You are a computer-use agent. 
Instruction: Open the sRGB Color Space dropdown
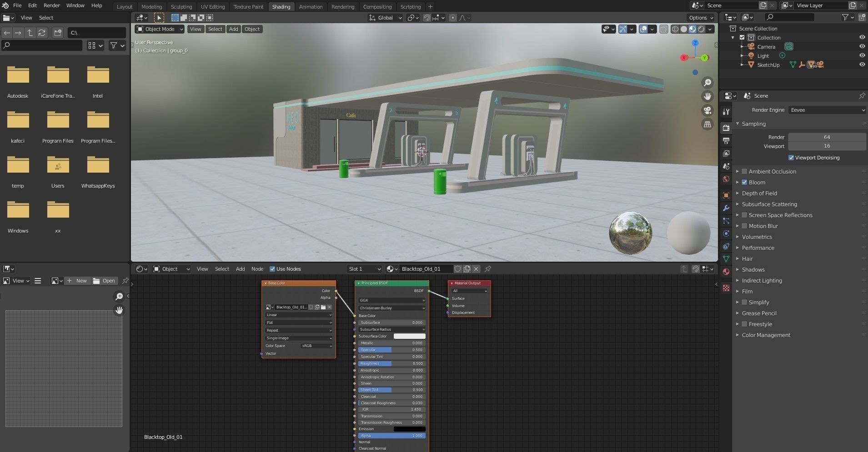tap(316, 346)
